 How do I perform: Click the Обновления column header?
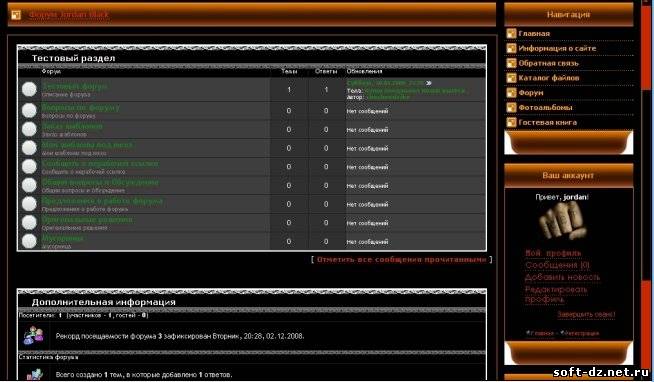pos(365,72)
